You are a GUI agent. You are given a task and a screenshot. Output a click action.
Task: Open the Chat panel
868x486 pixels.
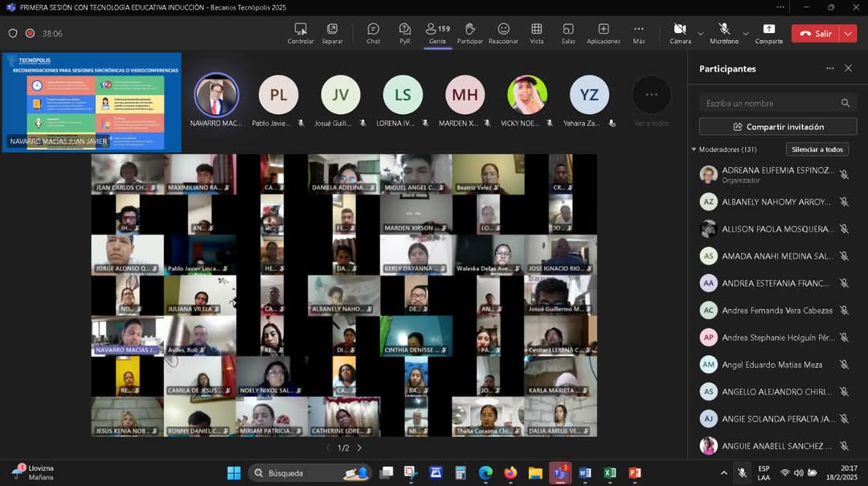[373, 33]
